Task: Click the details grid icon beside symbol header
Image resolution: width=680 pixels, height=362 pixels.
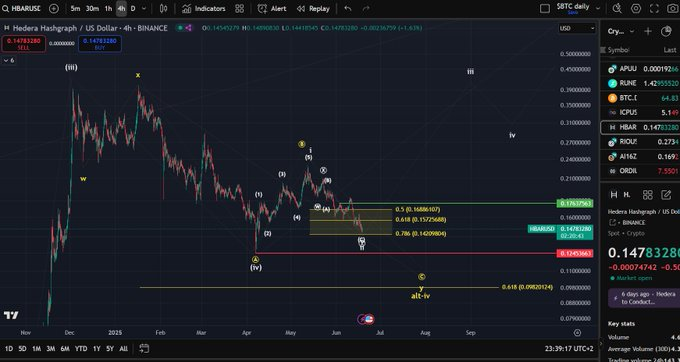Action: click(x=647, y=195)
